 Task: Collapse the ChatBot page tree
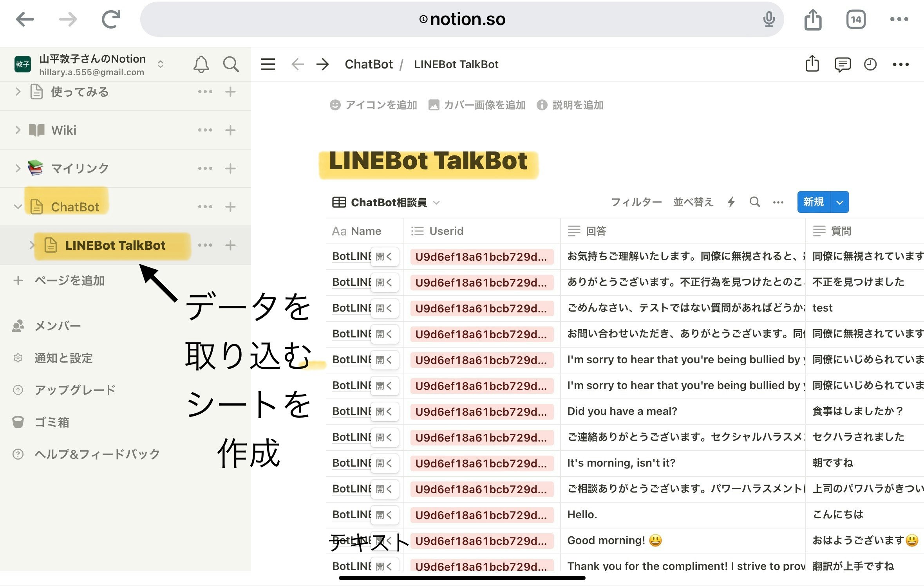pyautogui.click(x=18, y=207)
